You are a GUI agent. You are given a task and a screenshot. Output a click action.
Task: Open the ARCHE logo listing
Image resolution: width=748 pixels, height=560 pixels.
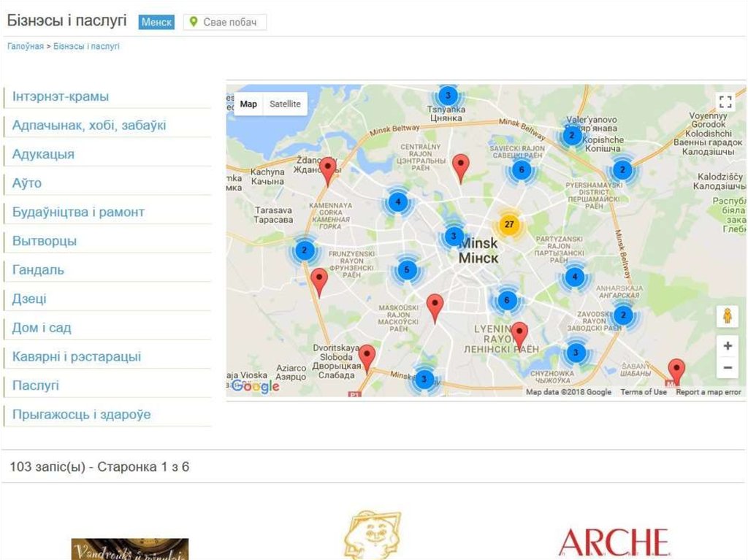tap(614, 542)
